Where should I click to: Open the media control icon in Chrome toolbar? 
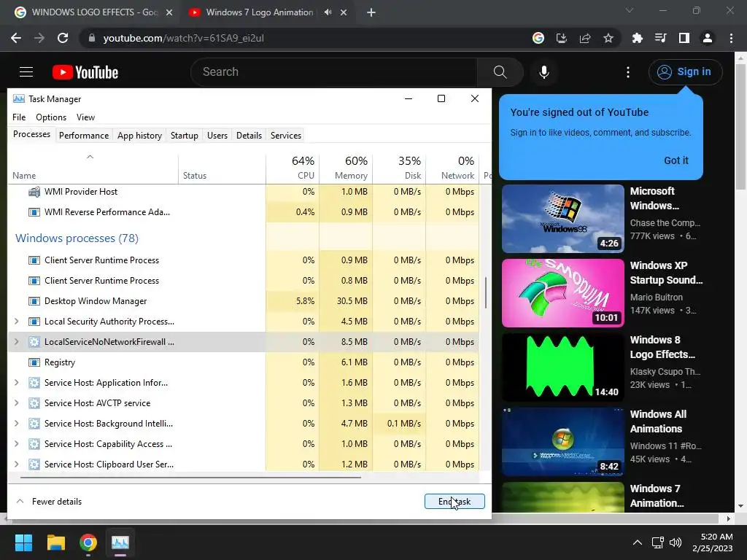click(x=660, y=38)
